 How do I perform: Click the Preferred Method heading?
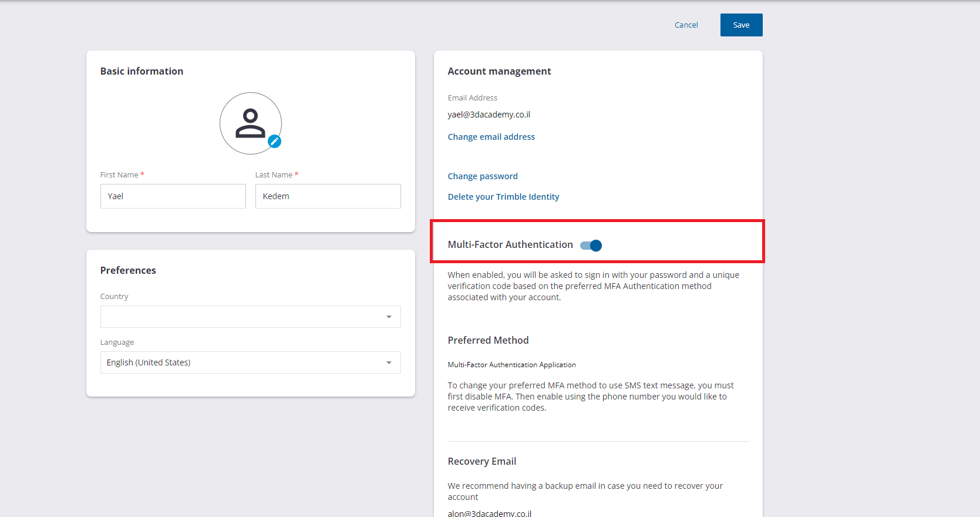pyautogui.click(x=488, y=340)
